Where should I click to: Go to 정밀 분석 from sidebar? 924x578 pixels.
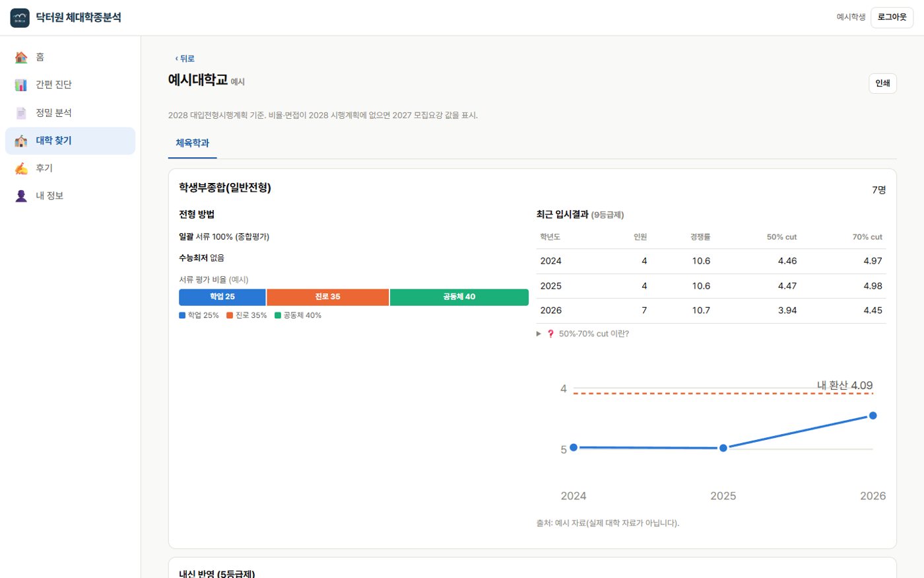pyautogui.click(x=70, y=113)
